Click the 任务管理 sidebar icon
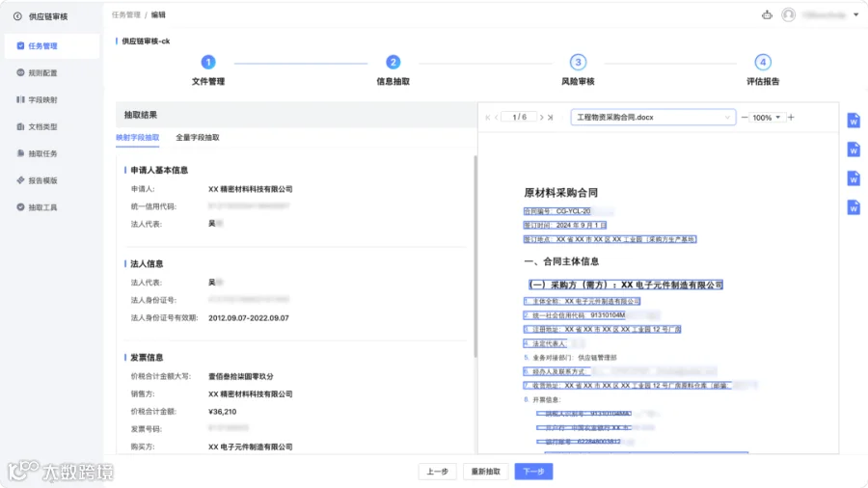The height and width of the screenshot is (488, 868). [20, 46]
